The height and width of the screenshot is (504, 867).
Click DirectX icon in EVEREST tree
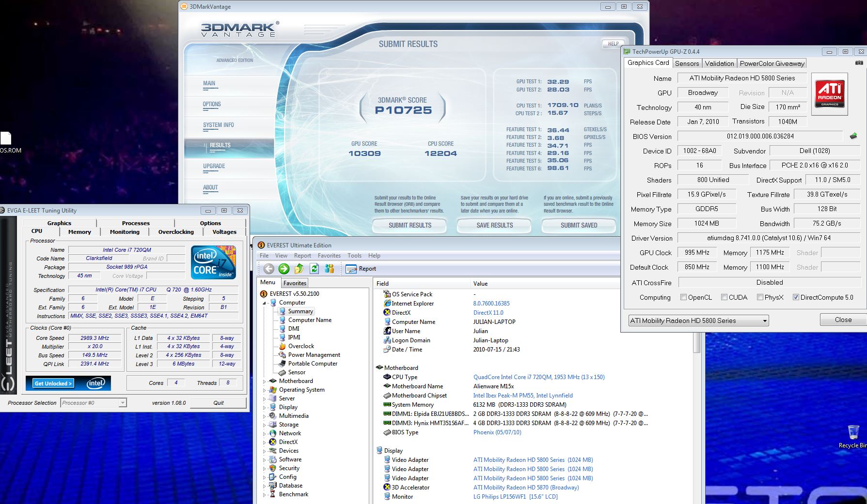tap(273, 442)
